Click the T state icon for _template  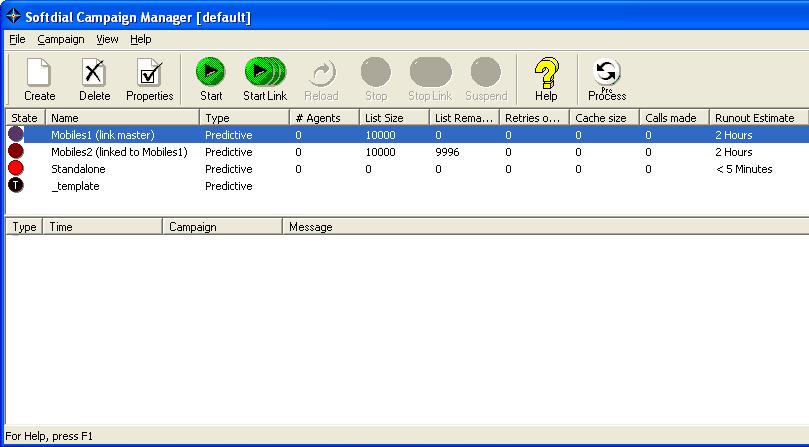click(x=16, y=185)
